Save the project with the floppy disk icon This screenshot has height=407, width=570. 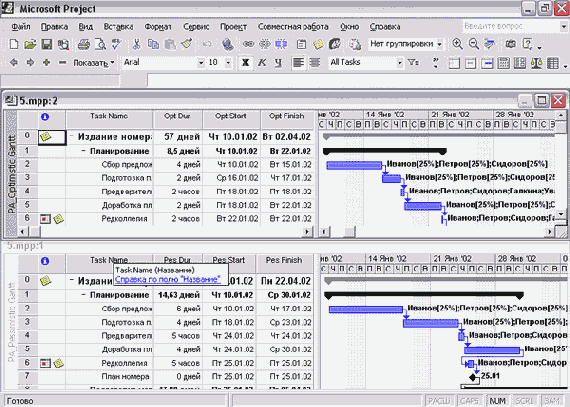click(x=47, y=44)
